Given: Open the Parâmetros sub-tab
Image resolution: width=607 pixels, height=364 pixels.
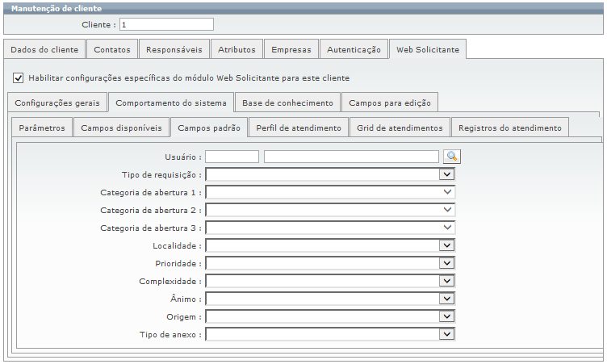Looking at the screenshot, I should (41, 128).
